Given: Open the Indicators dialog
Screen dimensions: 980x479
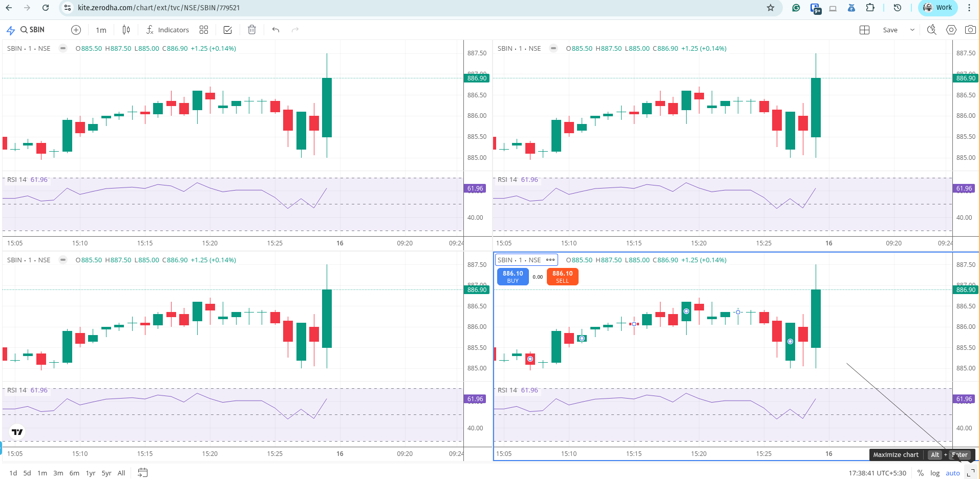Looking at the screenshot, I should [x=167, y=30].
